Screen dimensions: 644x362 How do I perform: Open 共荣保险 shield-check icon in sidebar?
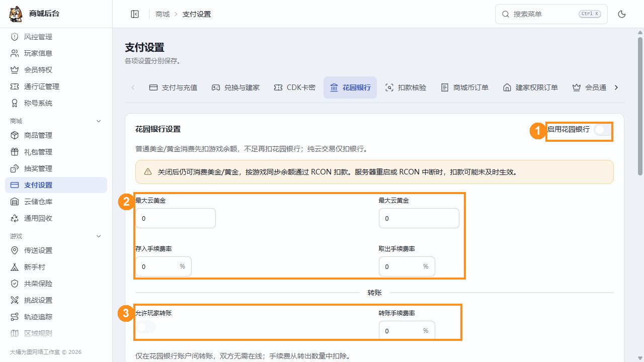click(x=15, y=284)
